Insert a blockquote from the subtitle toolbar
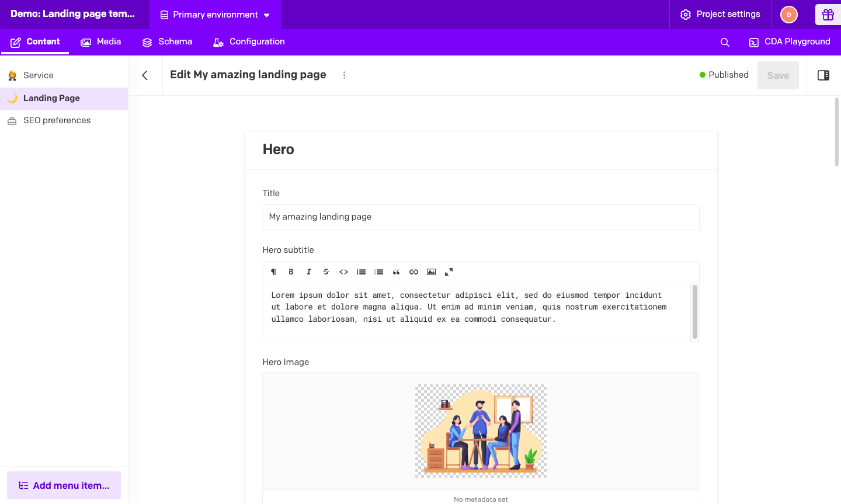The width and height of the screenshot is (841, 504). point(396,272)
